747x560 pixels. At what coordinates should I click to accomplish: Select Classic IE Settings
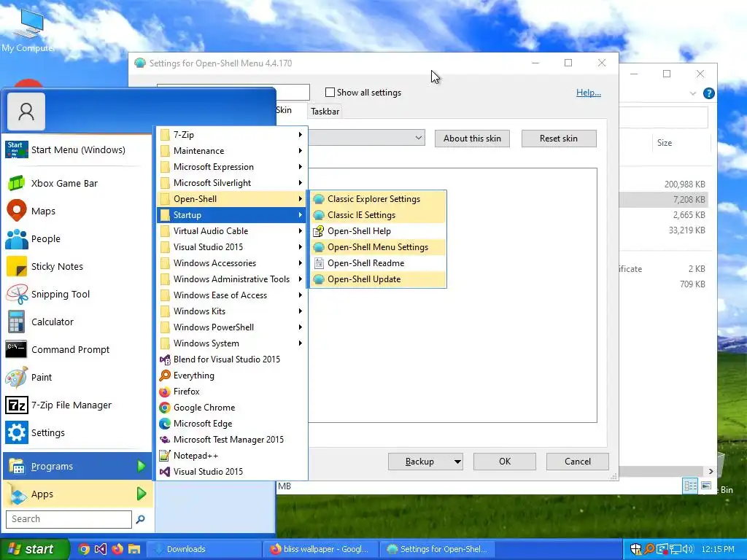pos(379,215)
